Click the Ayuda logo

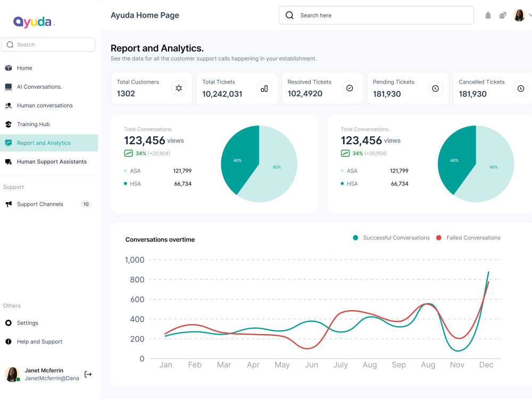coord(34,22)
